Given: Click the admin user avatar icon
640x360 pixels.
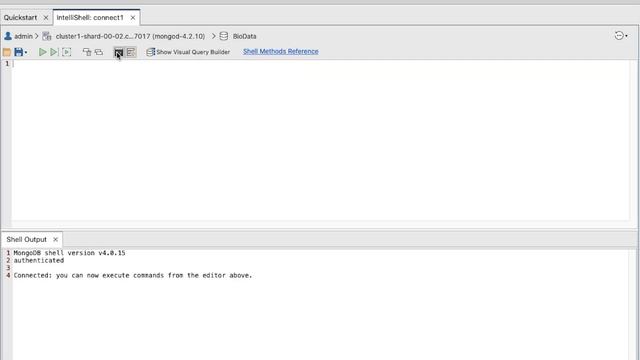Looking at the screenshot, I should coord(8,36).
